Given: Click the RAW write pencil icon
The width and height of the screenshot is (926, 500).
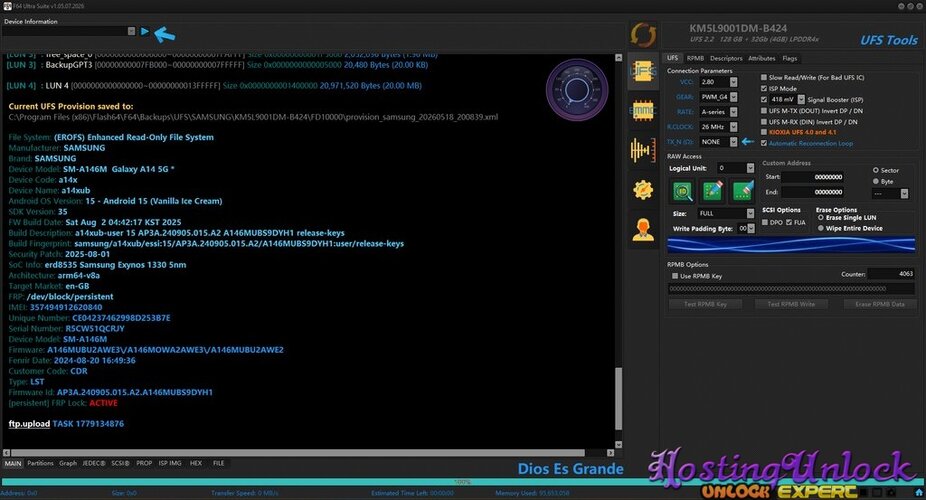Looking at the screenshot, I should pos(713,191).
